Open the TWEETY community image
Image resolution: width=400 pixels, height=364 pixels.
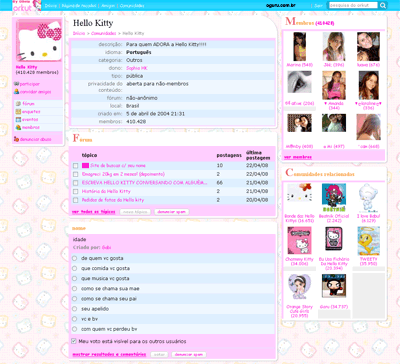[368, 241]
